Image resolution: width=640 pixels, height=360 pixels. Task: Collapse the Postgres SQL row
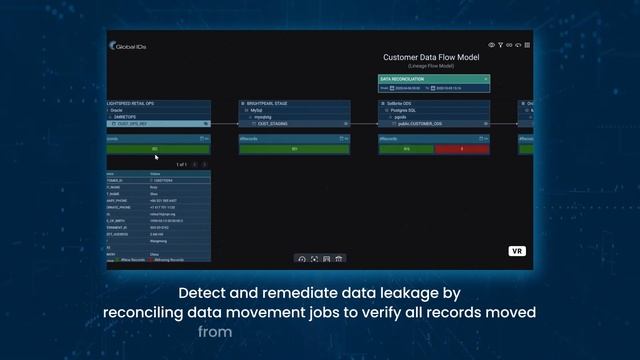click(x=387, y=110)
